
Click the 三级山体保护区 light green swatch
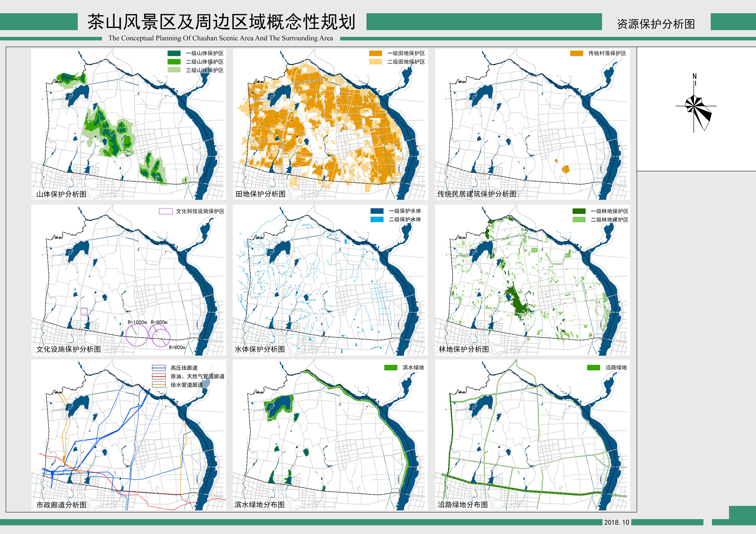click(174, 70)
